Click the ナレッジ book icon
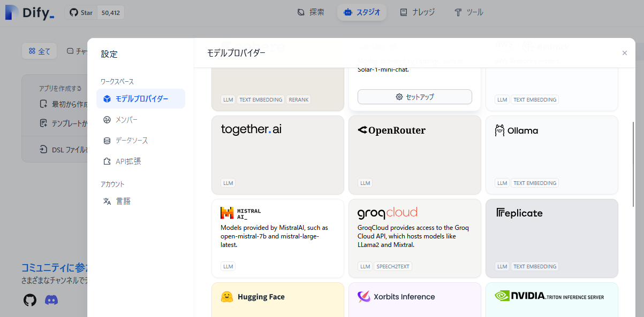644x317 pixels. point(404,12)
